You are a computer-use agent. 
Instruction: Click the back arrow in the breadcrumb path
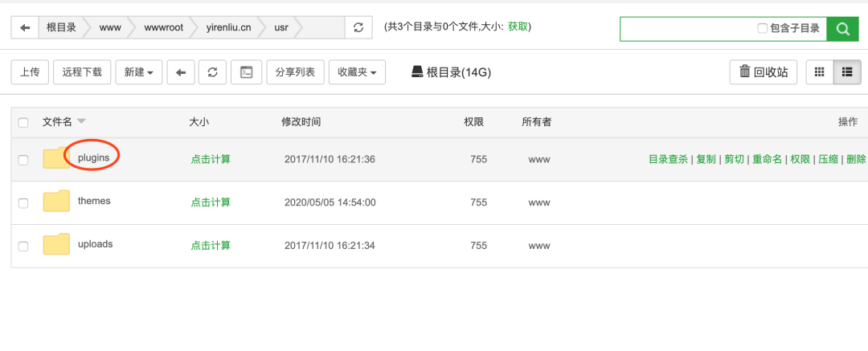[25, 27]
